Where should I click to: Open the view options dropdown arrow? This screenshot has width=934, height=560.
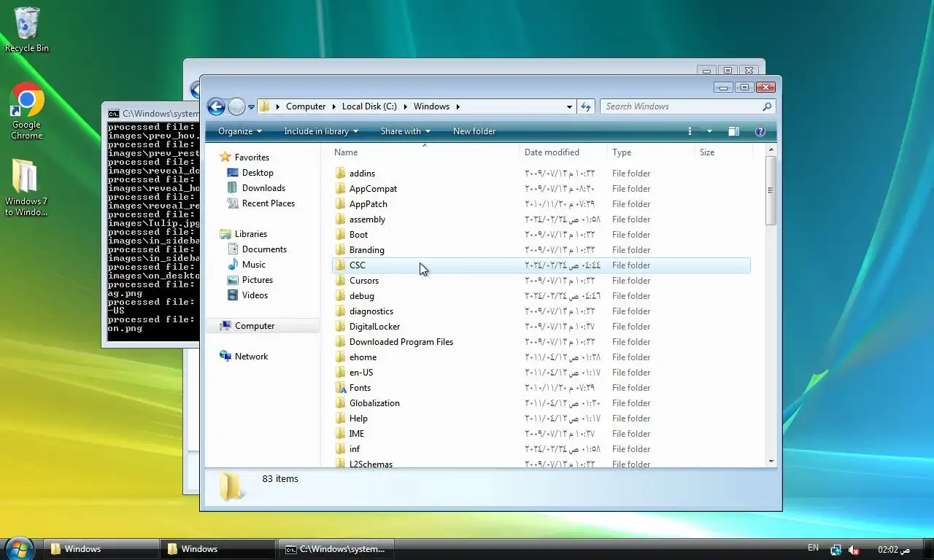[709, 131]
